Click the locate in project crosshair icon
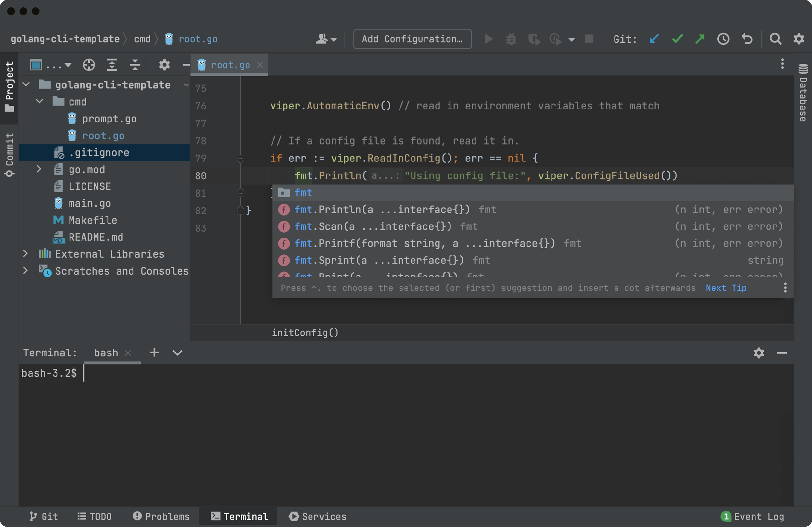Image resolution: width=812 pixels, height=527 pixels. pos(89,65)
